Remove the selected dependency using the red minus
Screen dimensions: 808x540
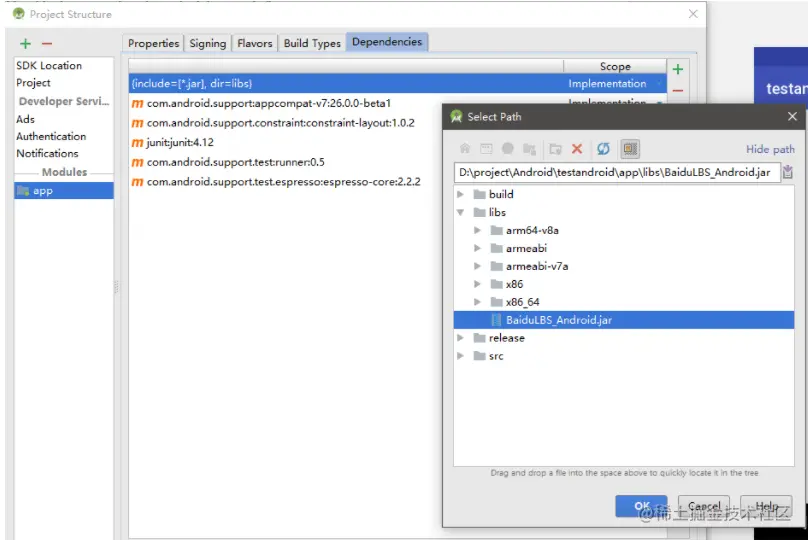[678, 91]
